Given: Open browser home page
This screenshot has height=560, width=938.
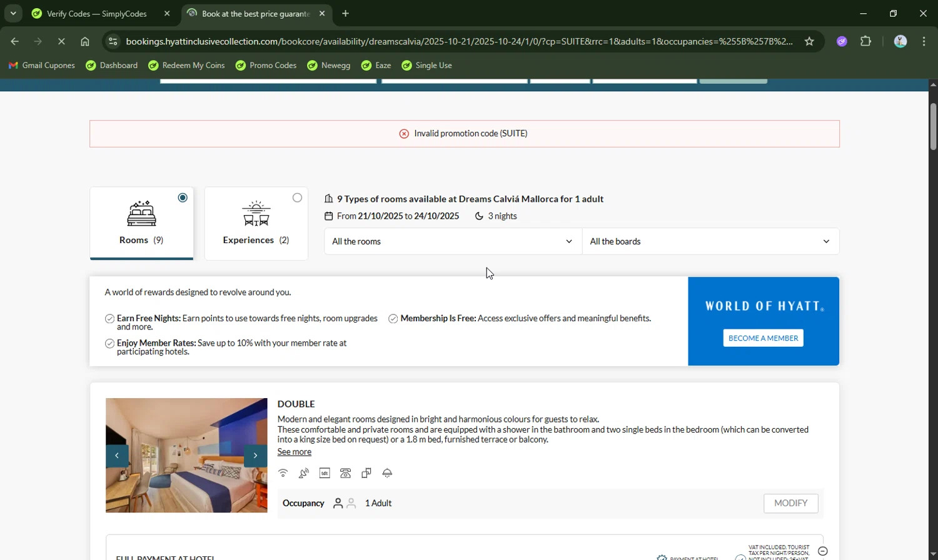Looking at the screenshot, I should [x=85, y=41].
